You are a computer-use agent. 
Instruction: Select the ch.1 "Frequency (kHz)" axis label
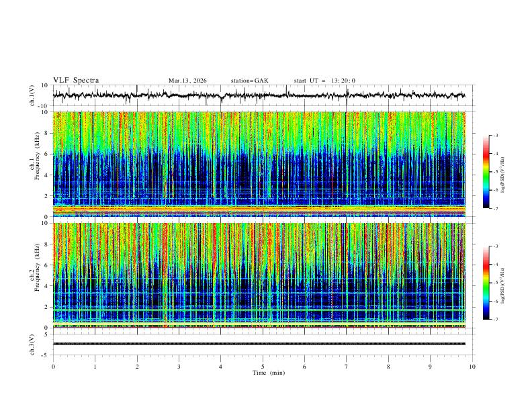point(37,156)
